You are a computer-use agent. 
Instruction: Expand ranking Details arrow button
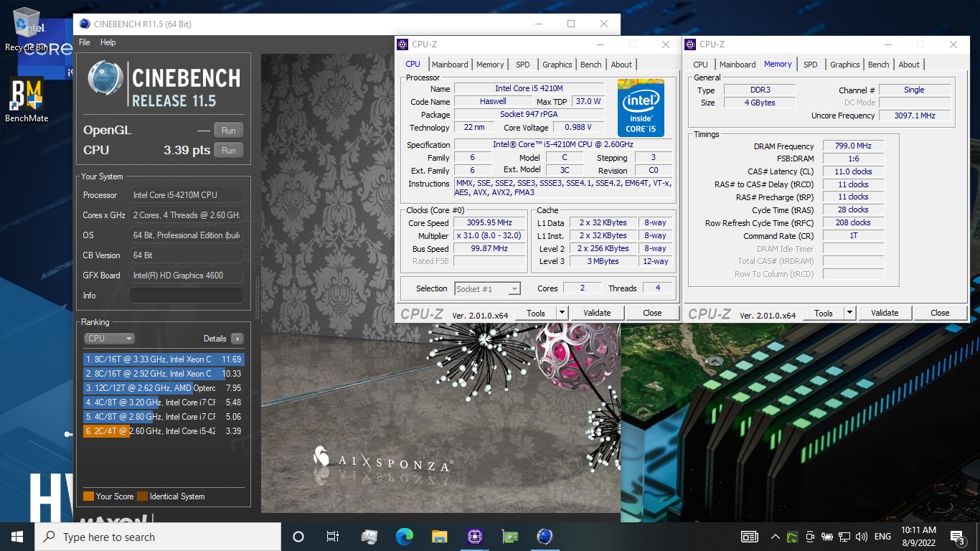[x=237, y=339]
